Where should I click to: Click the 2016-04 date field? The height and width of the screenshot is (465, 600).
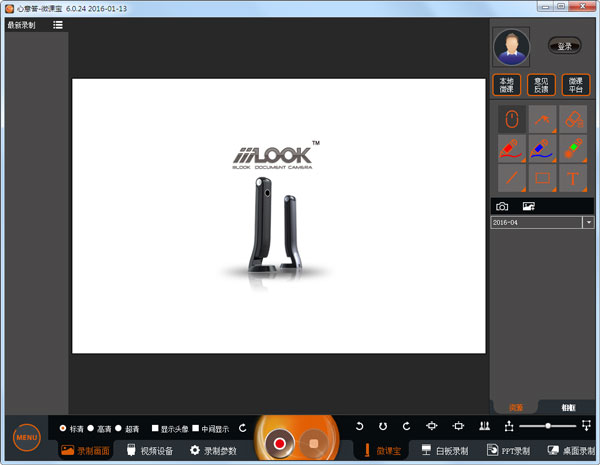point(536,222)
